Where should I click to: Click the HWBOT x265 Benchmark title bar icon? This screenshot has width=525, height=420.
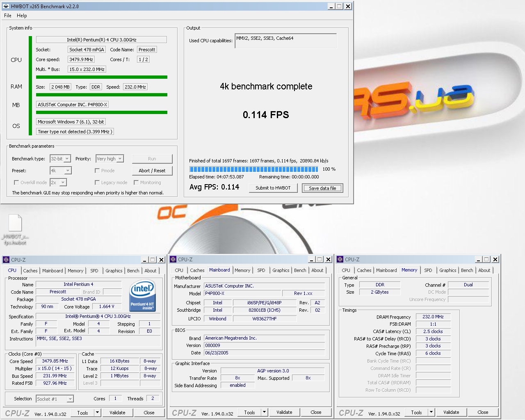[x=6, y=6]
